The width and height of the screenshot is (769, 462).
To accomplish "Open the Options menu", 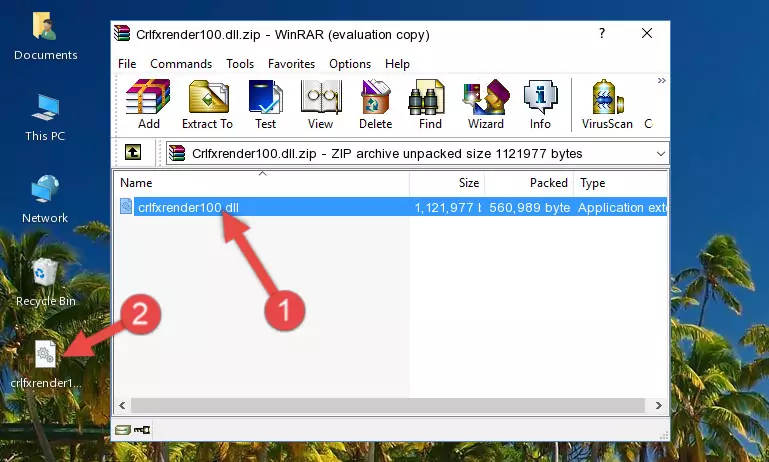I will 350,64.
